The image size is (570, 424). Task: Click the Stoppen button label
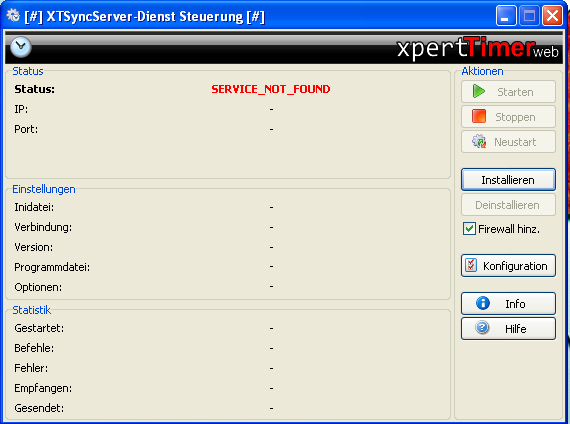coord(515,117)
